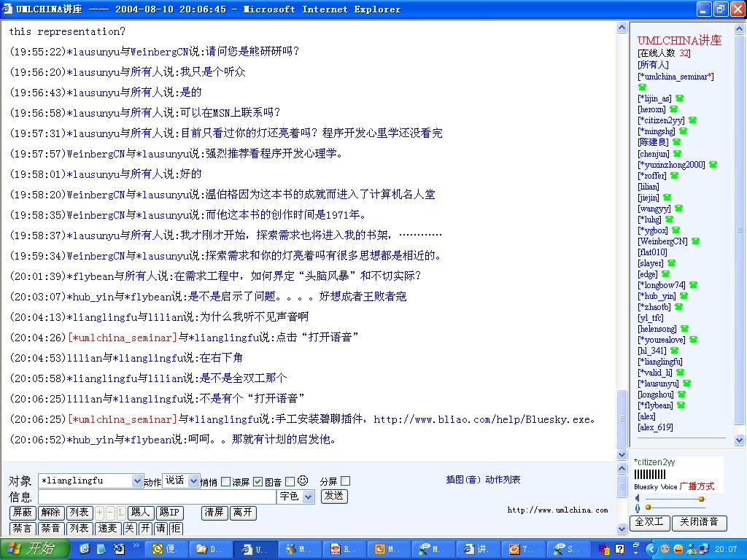Click the phone icon beside *yuxinzhong2000
This screenshot has width=747, height=560.
[x=713, y=164]
